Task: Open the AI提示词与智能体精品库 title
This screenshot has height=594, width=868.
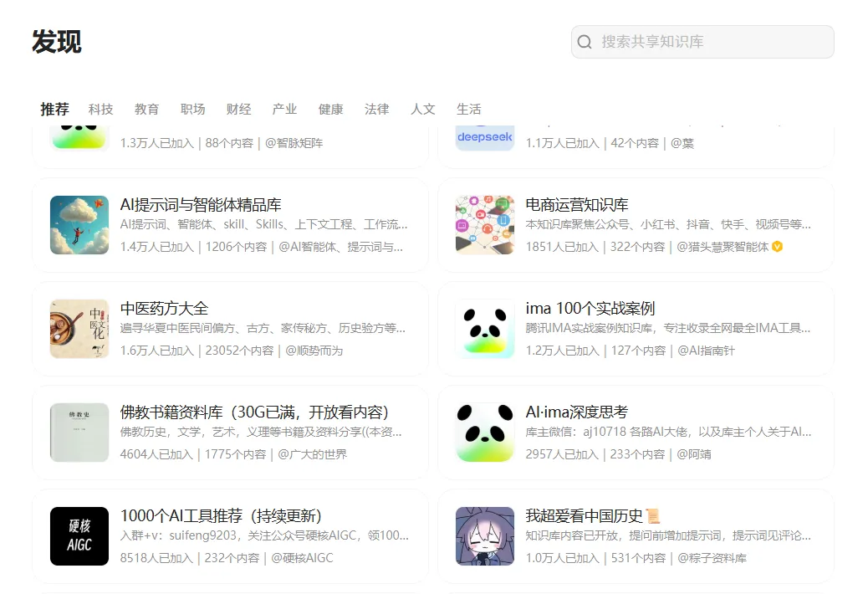Action: [x=201, y=205]
